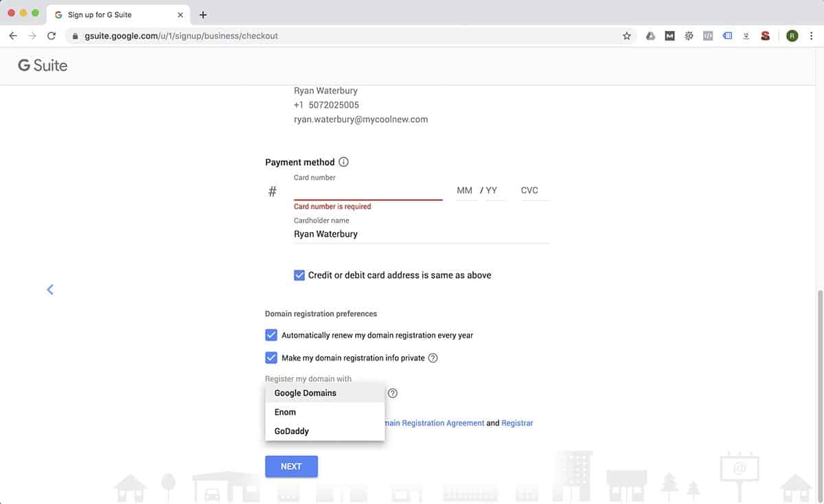Reload the page
This screenshot has width=824, height=504.
tap(51, 36)
